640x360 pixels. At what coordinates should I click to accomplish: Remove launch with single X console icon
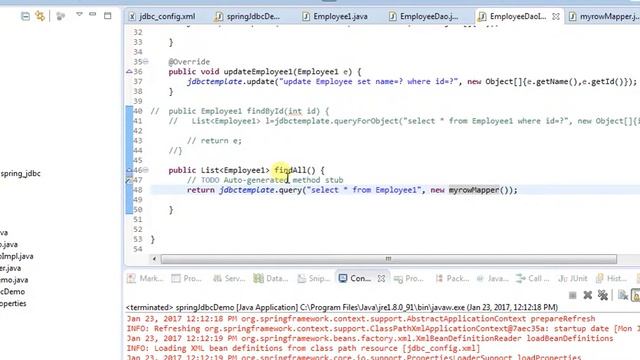pyautogui.click(x=588, y=295)
